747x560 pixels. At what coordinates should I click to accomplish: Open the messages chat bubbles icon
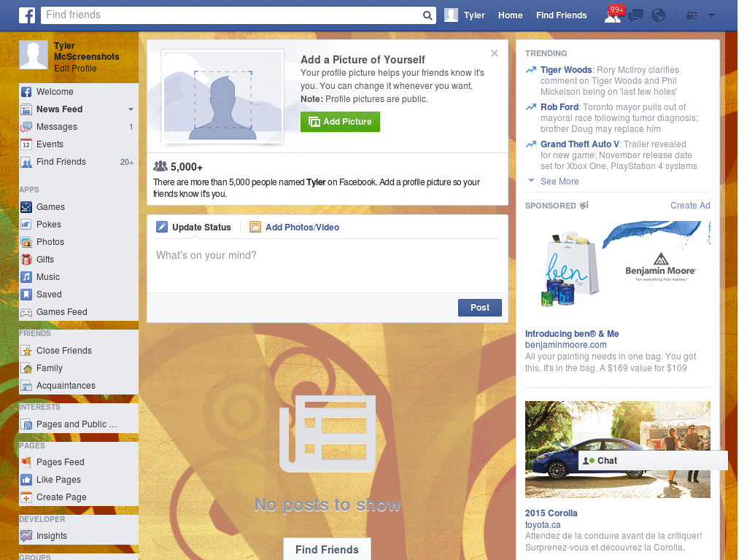635,16
